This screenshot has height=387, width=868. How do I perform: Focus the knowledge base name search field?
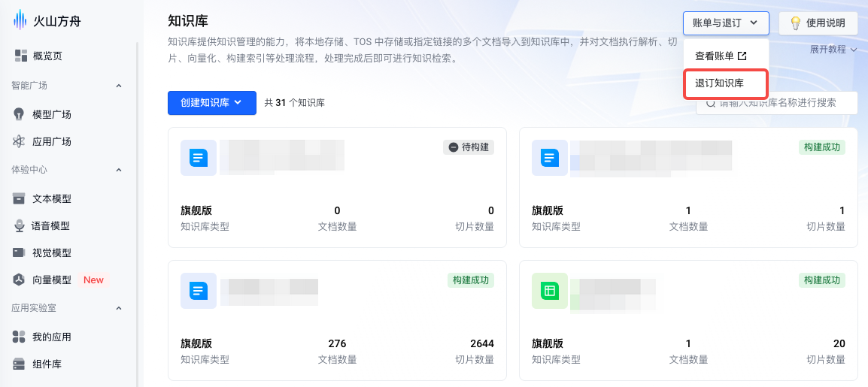[782, 103]
